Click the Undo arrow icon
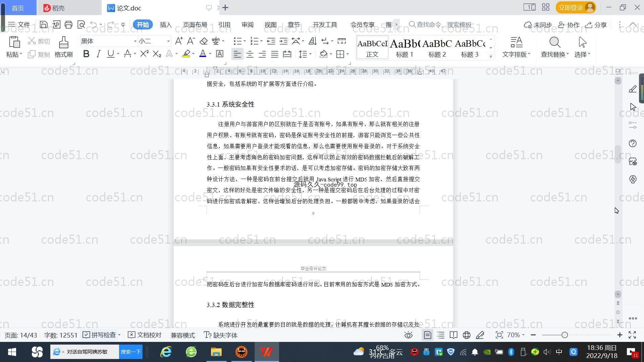Viewport: 644px width, 362px height. pos(94,24)
